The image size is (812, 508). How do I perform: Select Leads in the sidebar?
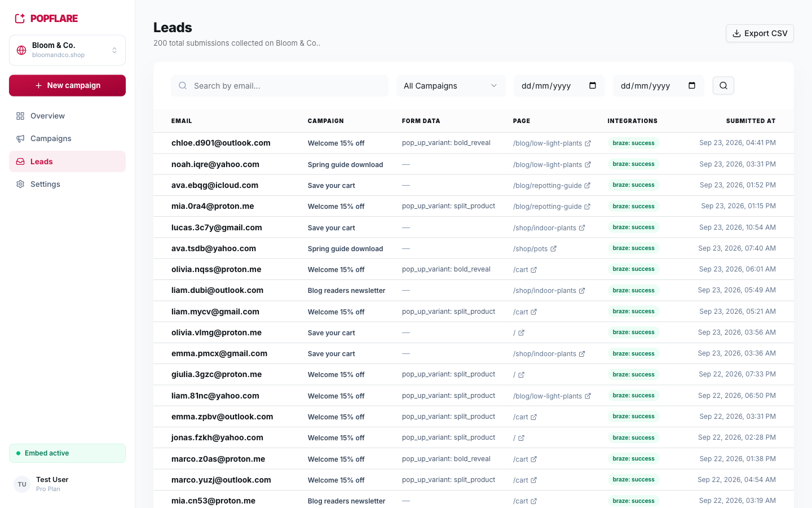(67, 161)
